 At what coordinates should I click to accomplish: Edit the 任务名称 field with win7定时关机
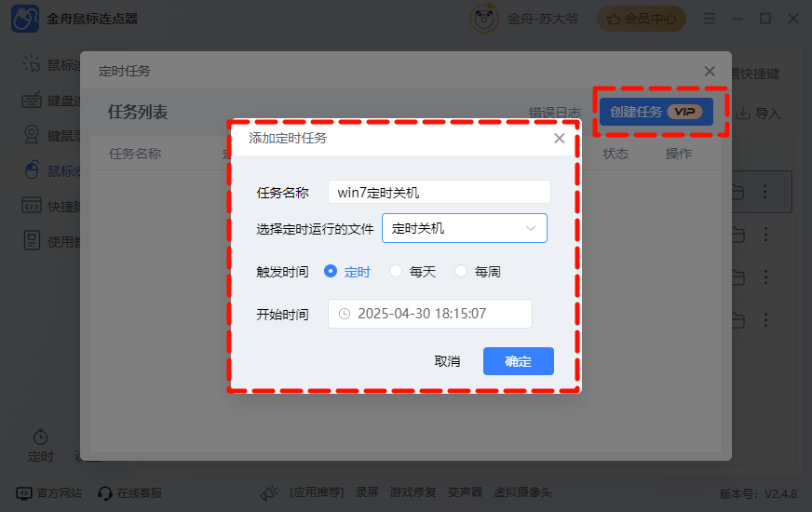440,193
